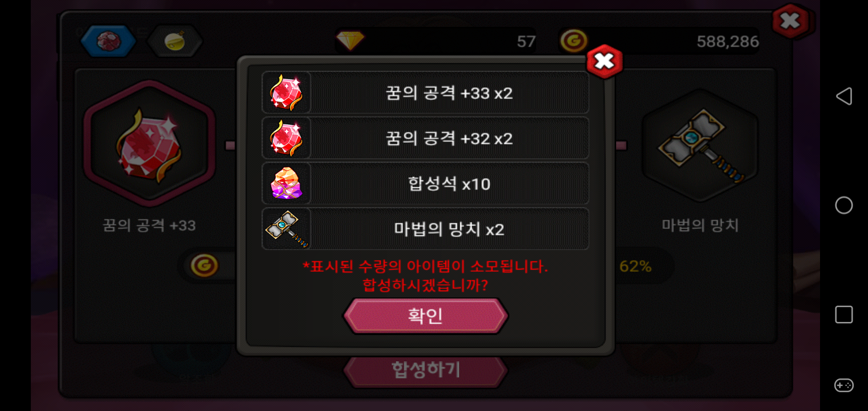Tap the Android back triangle button
Viewport: 868px width, 411px height.
click(x=843, y=96)
